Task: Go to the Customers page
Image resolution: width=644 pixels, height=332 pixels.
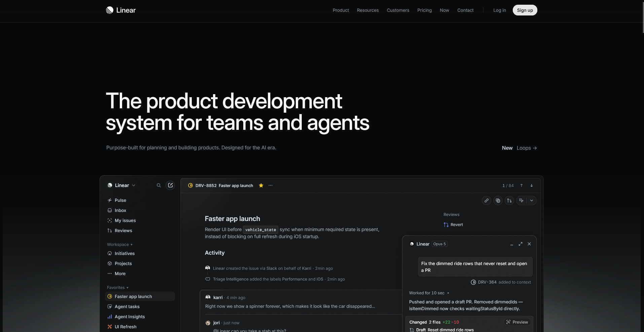Action: point(398,10)
